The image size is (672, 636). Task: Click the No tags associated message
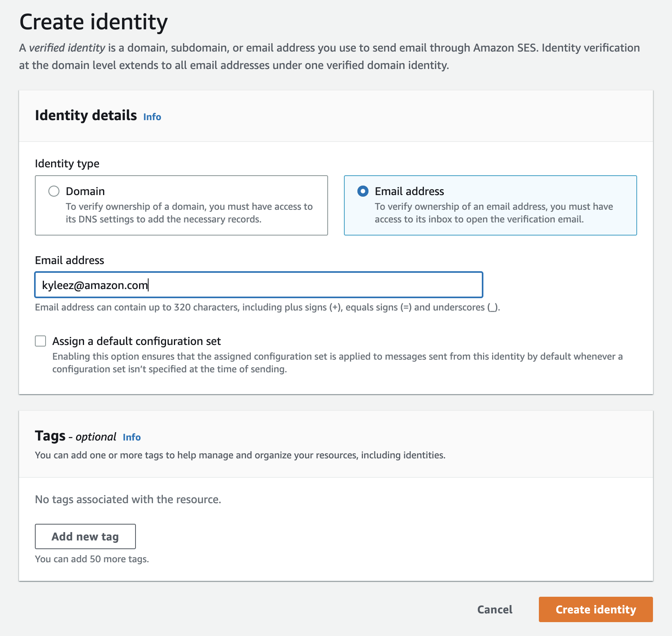pyautogui.click(x=128, y=500)
